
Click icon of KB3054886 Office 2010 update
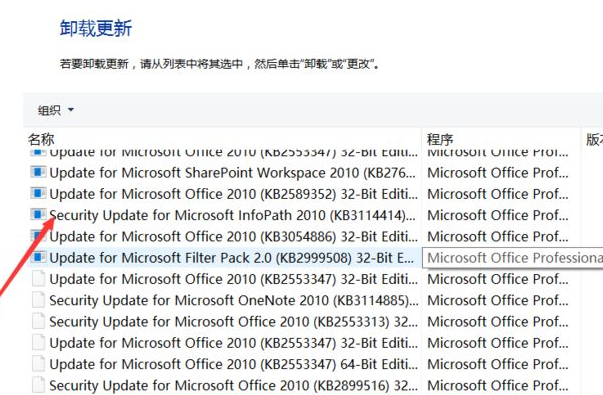click(38, 235)
